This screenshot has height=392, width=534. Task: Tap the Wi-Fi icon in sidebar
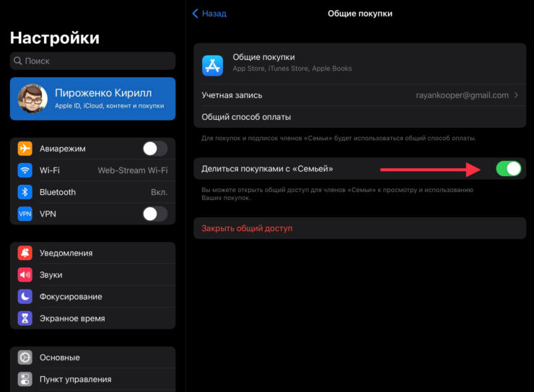pos(26,170)
